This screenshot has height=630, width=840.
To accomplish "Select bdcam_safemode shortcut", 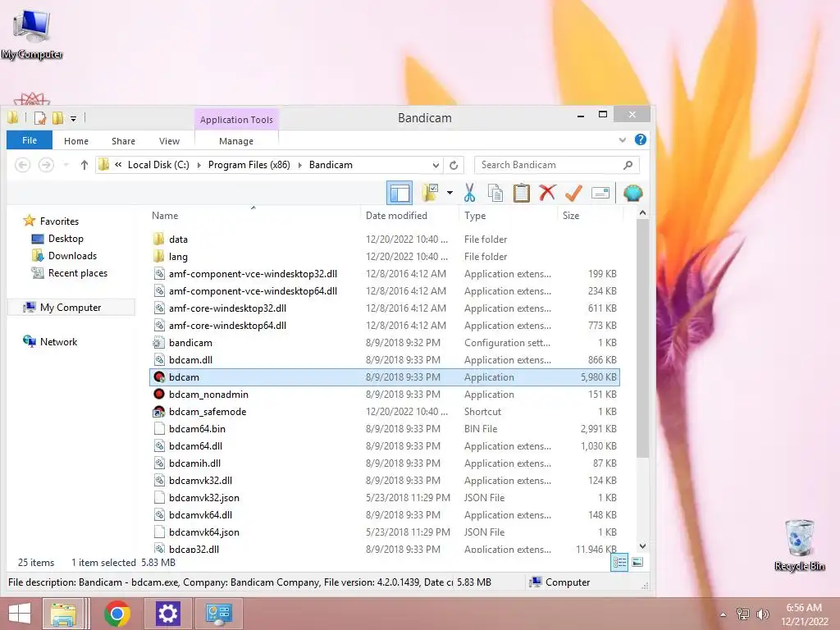I will click(208, 412).
